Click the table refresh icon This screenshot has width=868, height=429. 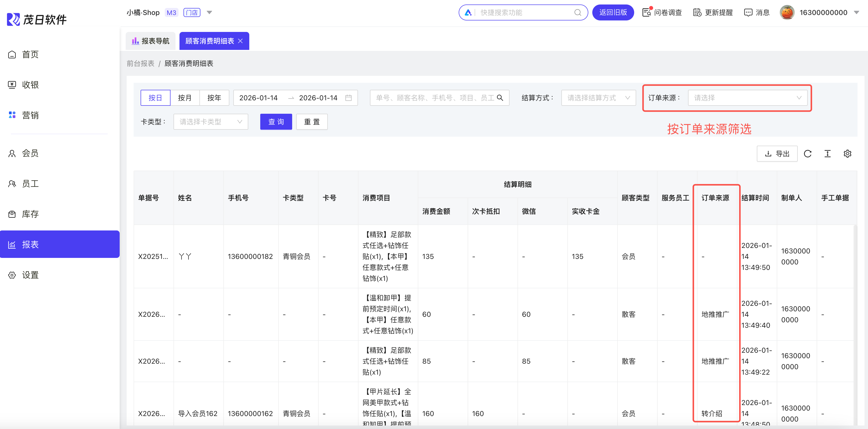(x=807, y=154)
